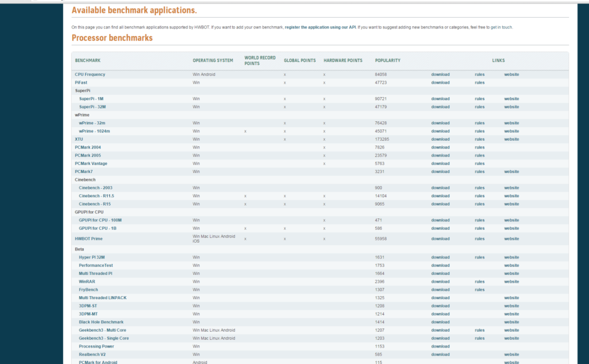View rules for Cinebench - R15

click(479, 204)
